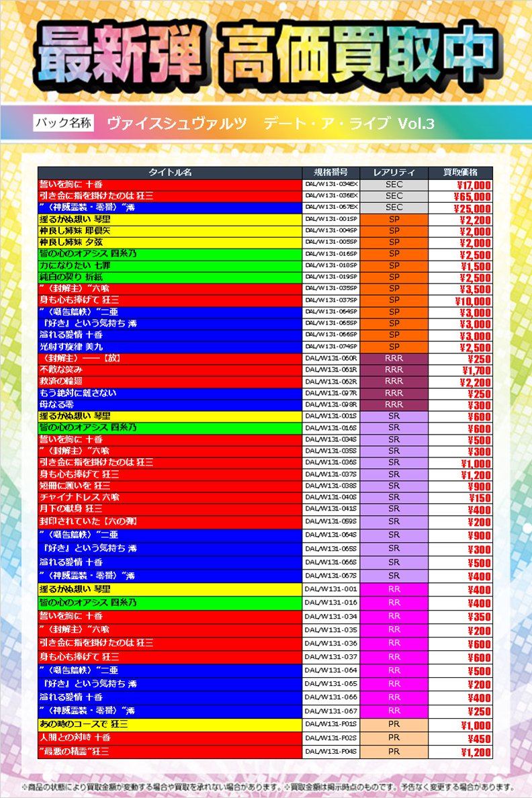Click the RR rarity cell for DAL/W131-065
532x798 pixels.
394,684
